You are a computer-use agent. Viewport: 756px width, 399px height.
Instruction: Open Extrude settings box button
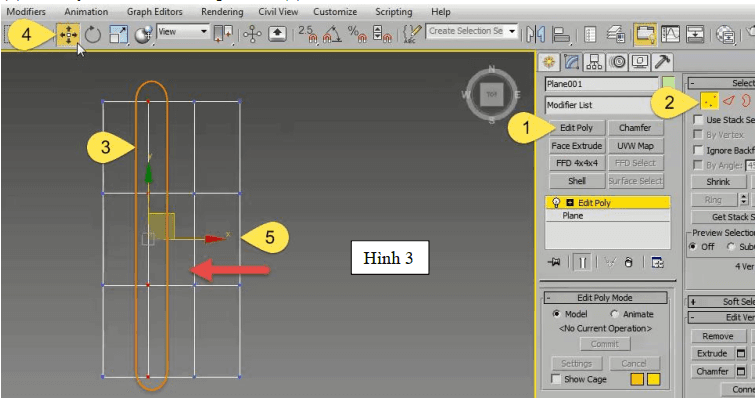point(741,353)
